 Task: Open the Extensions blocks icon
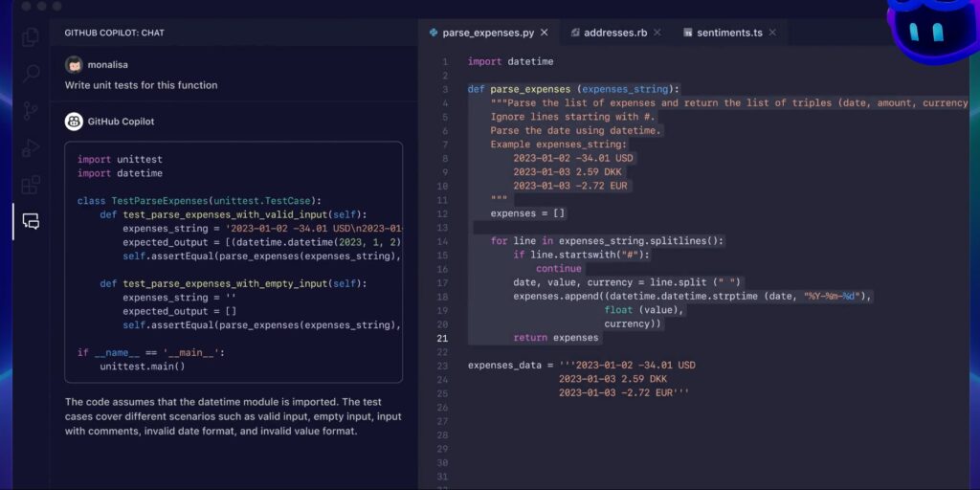tap(31, 185)
